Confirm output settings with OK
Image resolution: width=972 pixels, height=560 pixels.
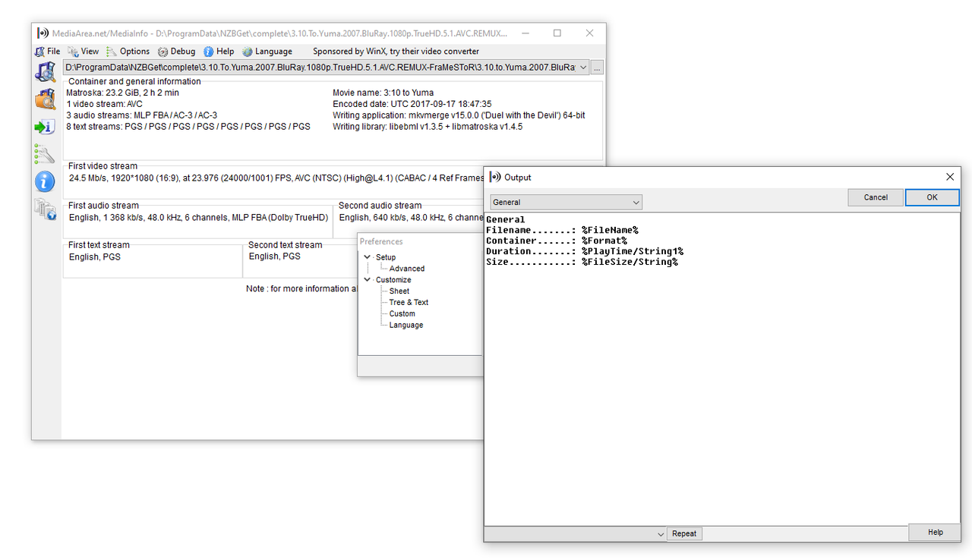pos(932,197)
